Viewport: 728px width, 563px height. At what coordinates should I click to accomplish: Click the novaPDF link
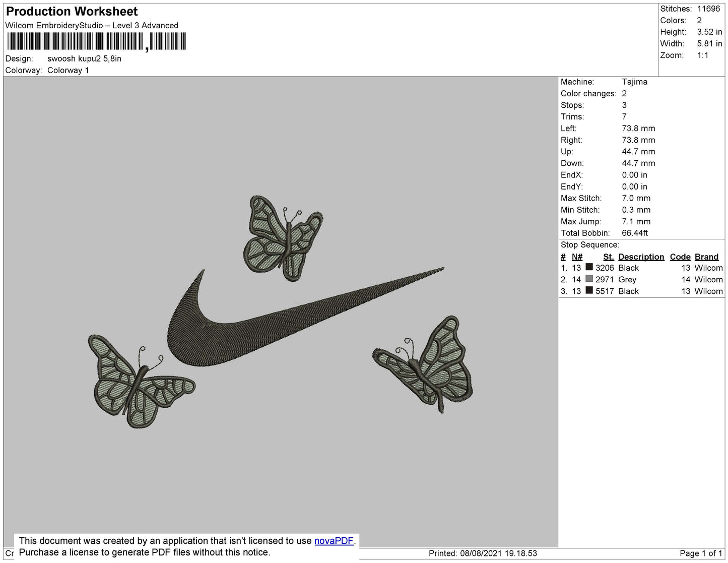point(334,541)
